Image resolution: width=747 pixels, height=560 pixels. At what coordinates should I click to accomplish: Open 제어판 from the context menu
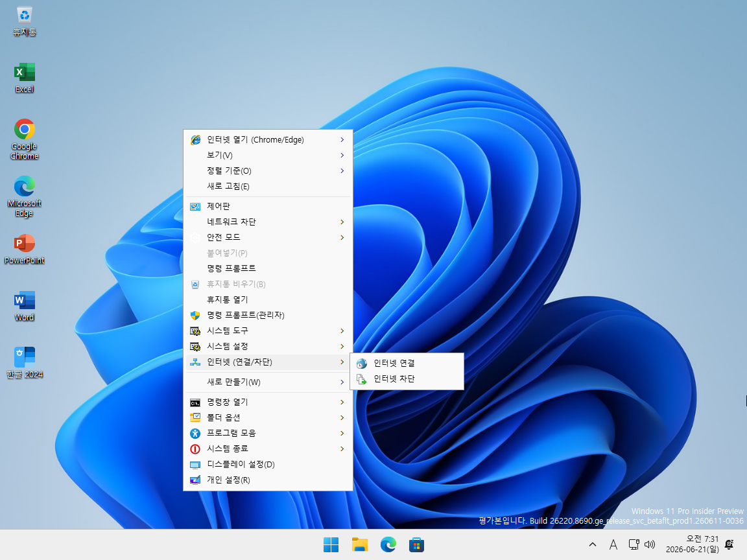point(268,206)
